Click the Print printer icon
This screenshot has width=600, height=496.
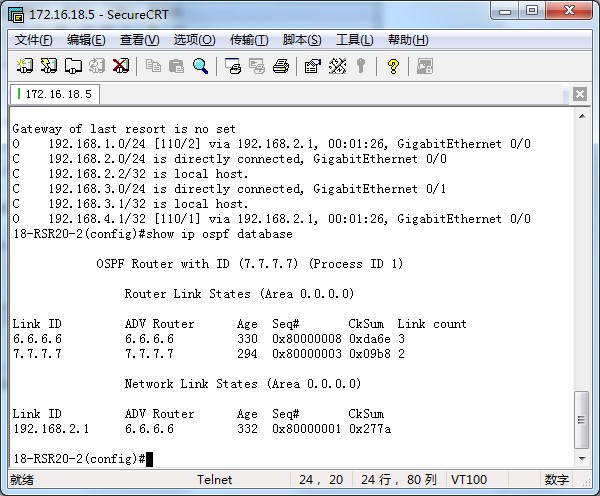(281, 66)
